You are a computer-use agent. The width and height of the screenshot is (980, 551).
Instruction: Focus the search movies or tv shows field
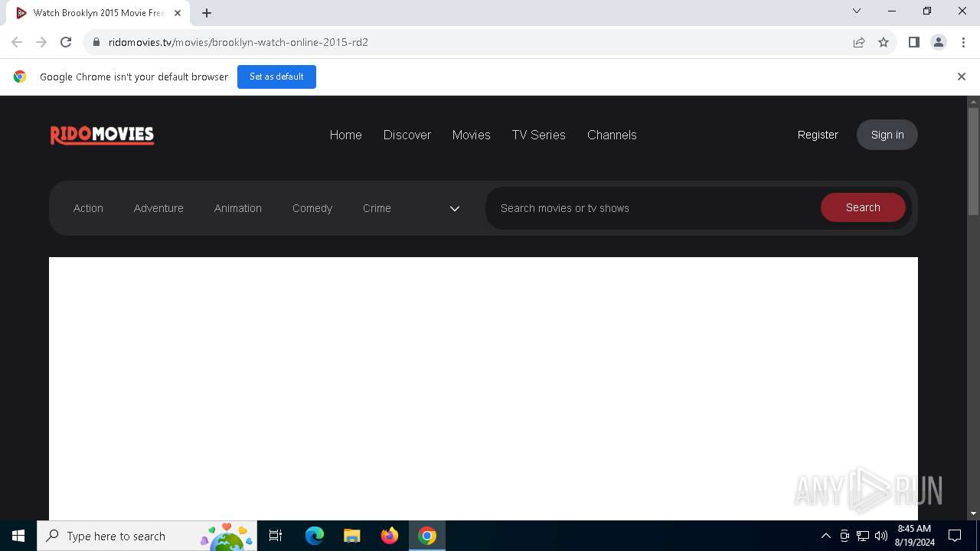pos(652,208)
